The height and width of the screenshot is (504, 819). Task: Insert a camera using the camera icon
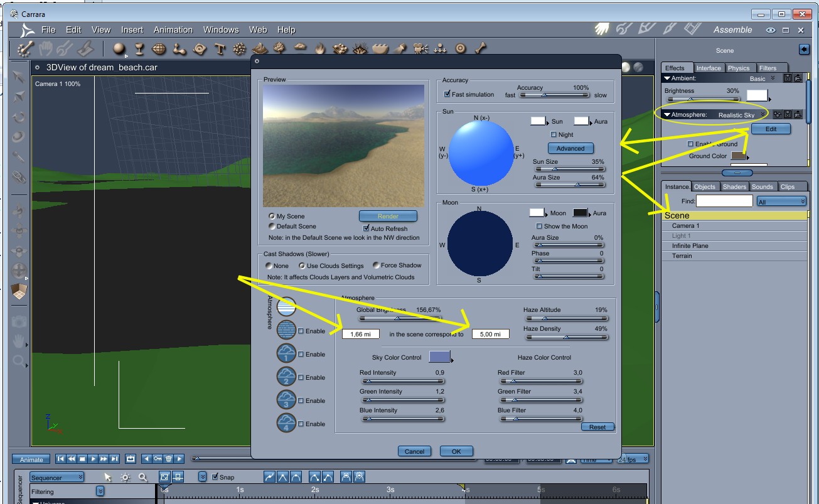point(420,48)
